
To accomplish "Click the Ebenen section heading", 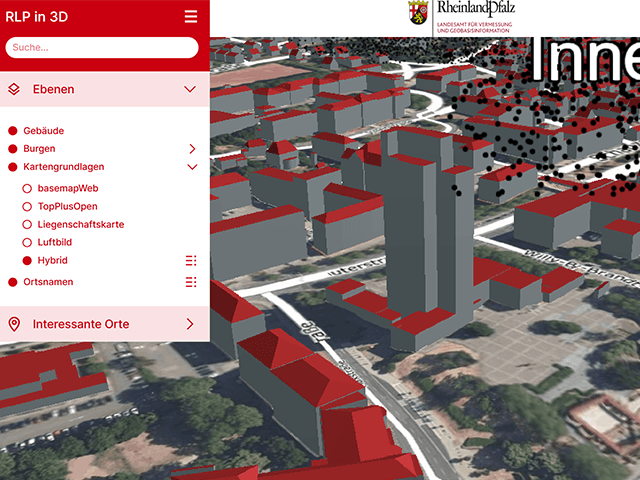I will (x=53, y=89).
